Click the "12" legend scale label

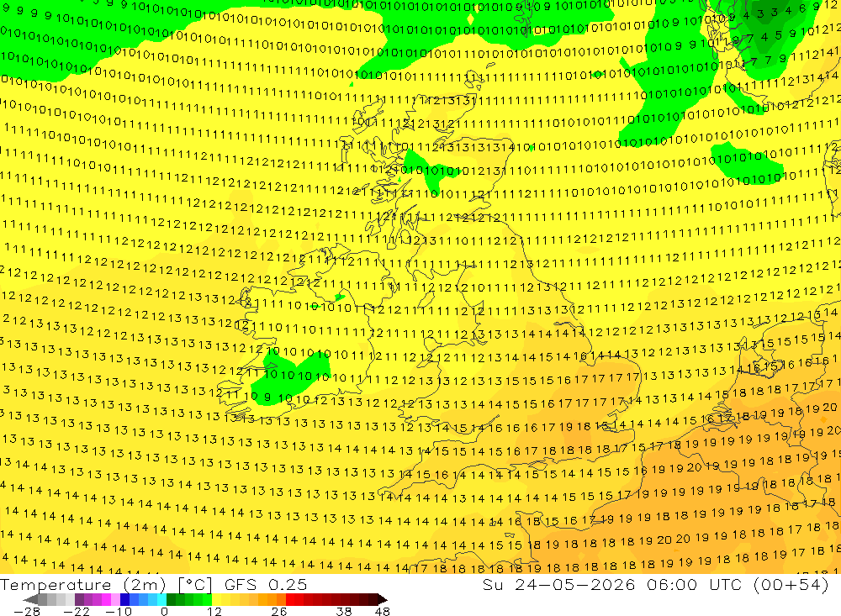pos(214,612)
